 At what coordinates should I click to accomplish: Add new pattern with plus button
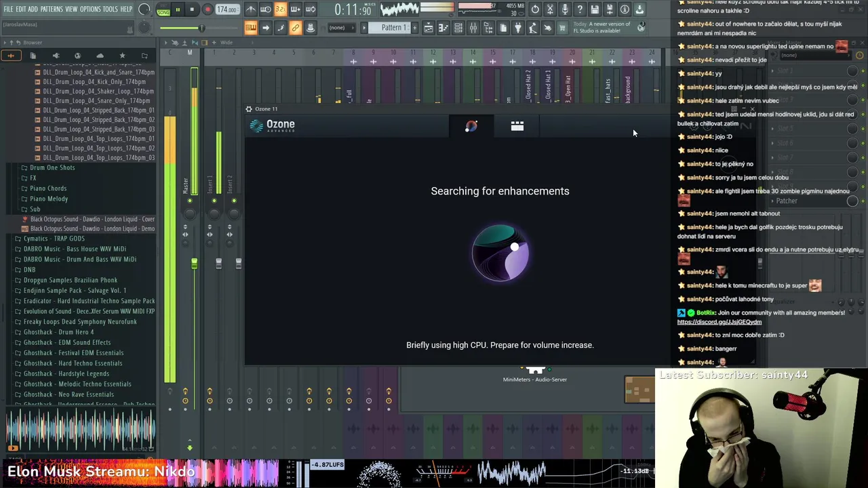(414, 28)
